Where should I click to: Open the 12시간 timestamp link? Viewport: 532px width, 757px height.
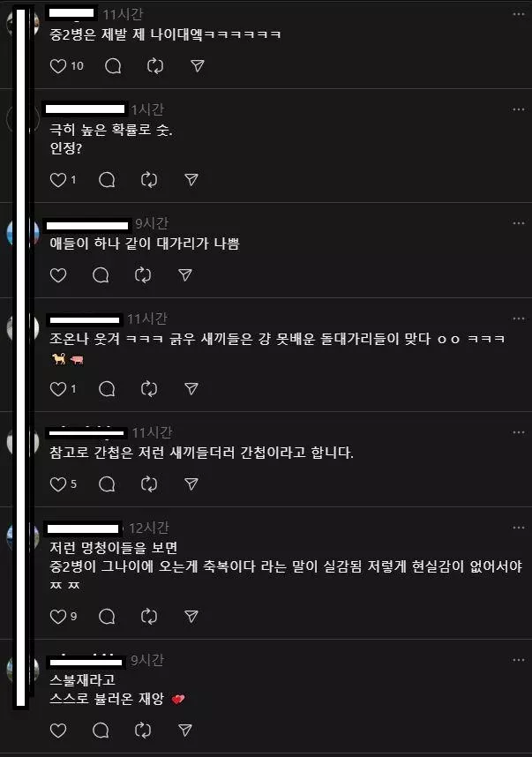pos(149,528)
